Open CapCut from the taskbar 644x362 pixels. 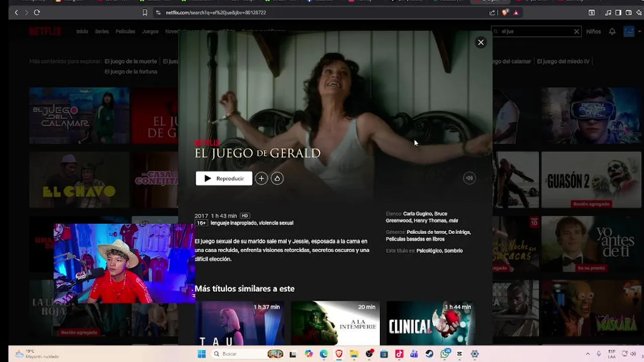(459, 354)
